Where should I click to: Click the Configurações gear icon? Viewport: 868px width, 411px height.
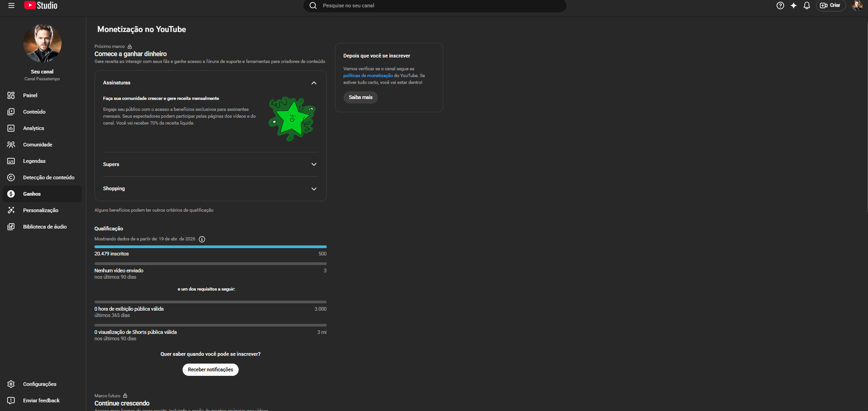point(11,384)
